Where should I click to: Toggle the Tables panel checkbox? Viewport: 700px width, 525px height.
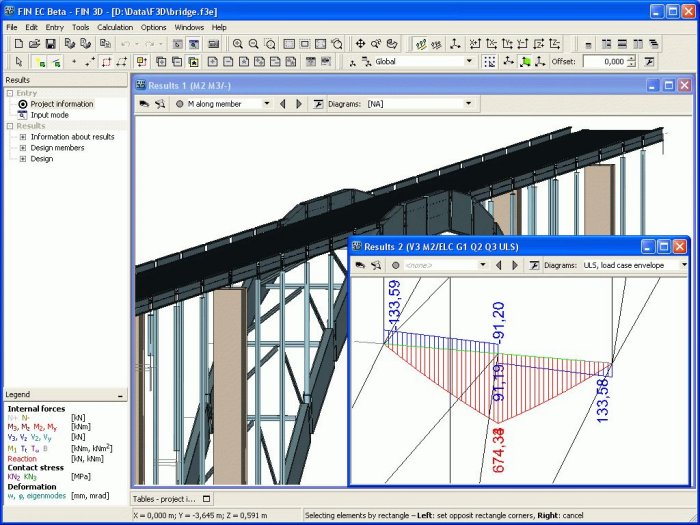pyautogui.click(x=206, y=498)
